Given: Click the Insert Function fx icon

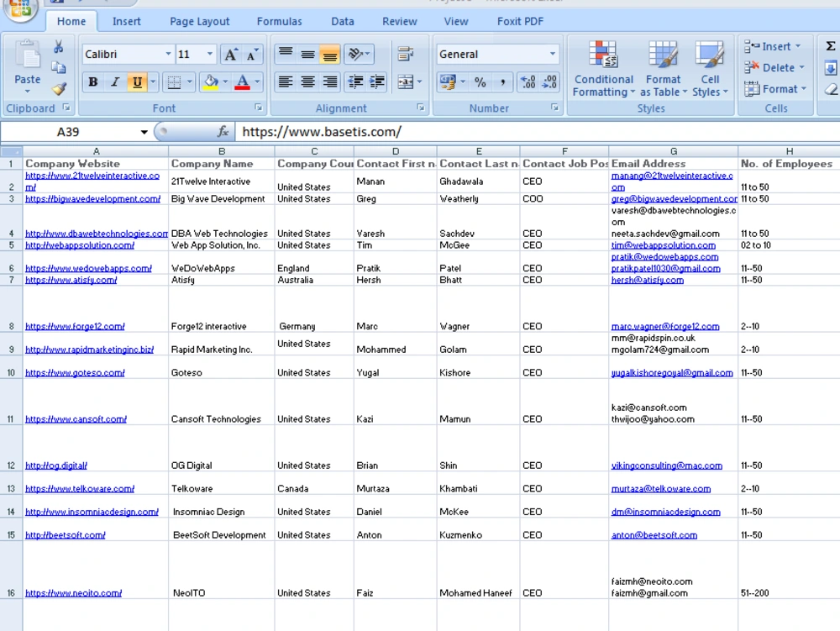Looking at the screenshot, I should 223,132.
